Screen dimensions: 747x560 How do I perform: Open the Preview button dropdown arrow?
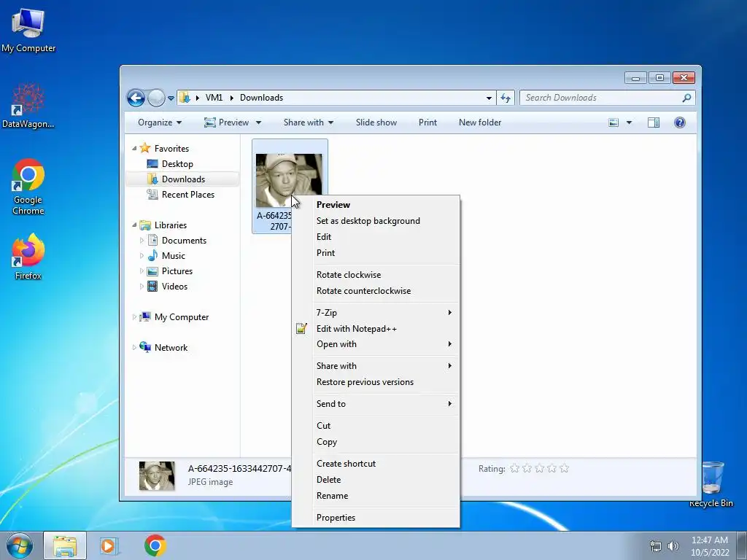click(259, 122)
